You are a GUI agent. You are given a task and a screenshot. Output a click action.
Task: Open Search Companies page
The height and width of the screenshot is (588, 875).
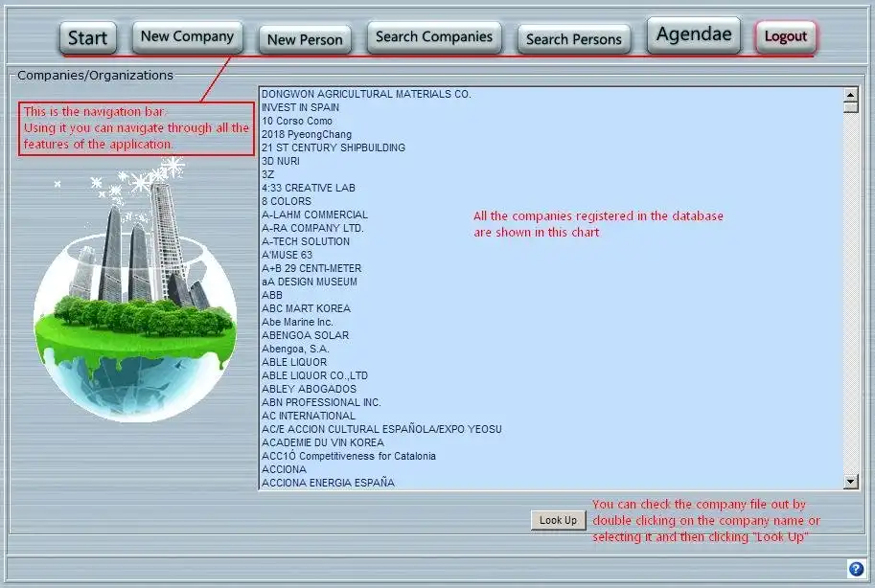click(434, 37)
